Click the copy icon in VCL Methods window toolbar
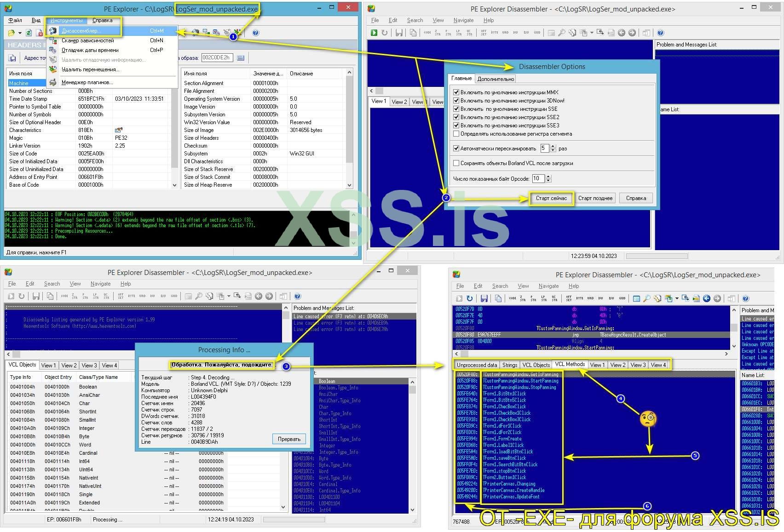 pos(498,298)
